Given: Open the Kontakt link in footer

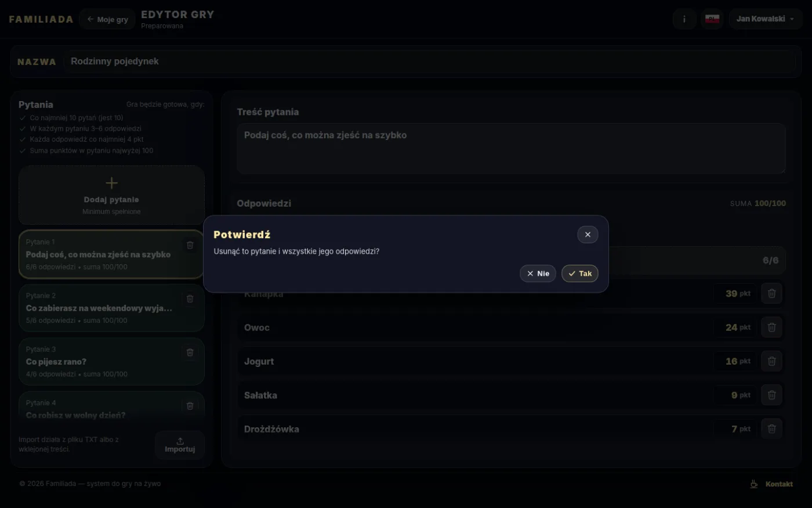Looking at the screenshot, I should tap(772, 484).
